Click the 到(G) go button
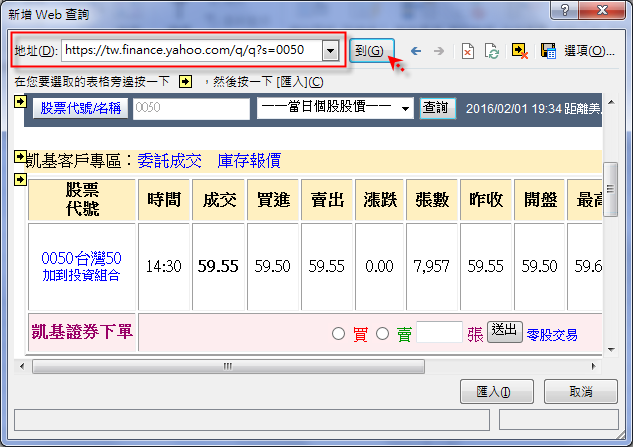Screen dimensions: 633x447 (x=371, y=51)
